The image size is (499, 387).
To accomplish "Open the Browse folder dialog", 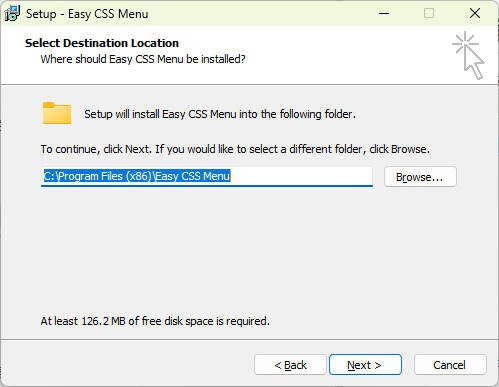I will click(x=420, y=177).
